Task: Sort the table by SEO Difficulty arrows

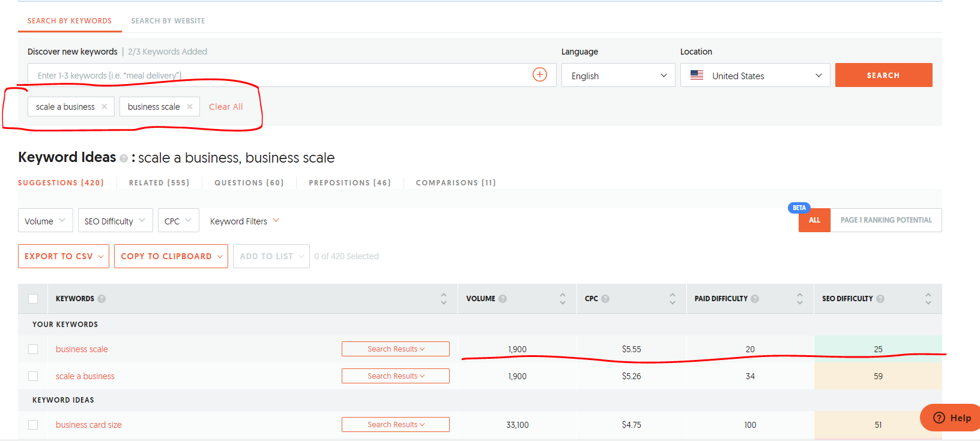Action: [928, 298]
